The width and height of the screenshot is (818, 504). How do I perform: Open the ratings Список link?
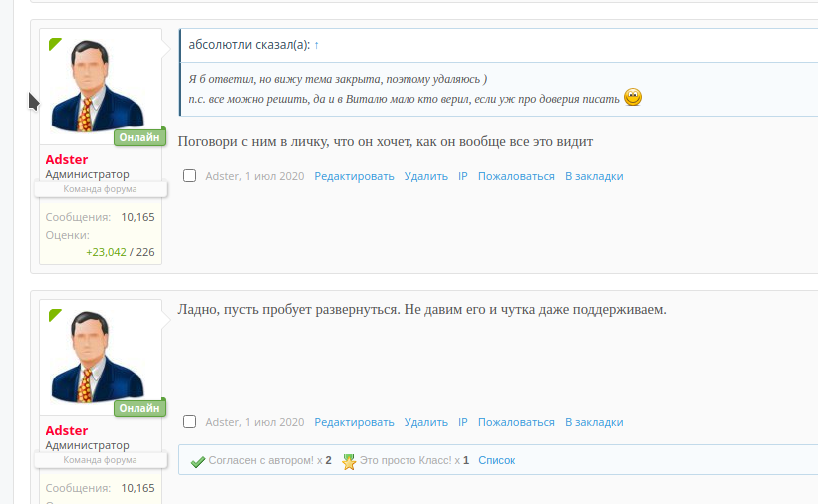496,461
